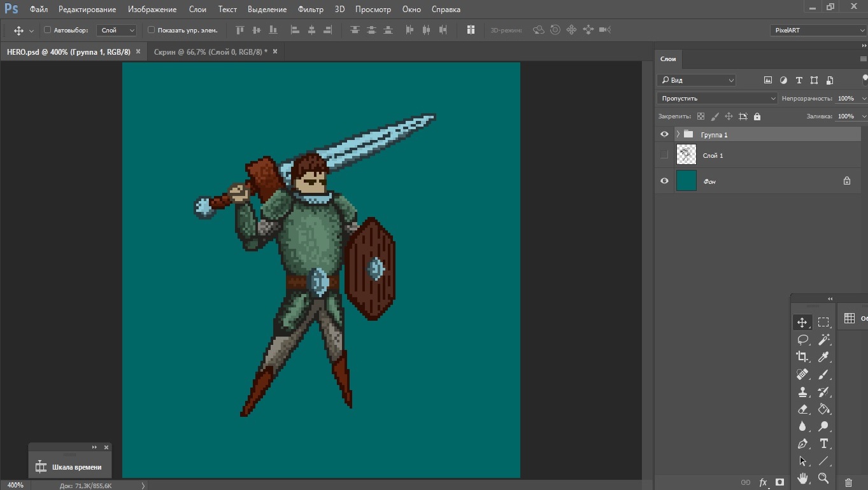The image size is (868, 490).
Task: Delete layer with the trash icon
Action: coord(848,483)
